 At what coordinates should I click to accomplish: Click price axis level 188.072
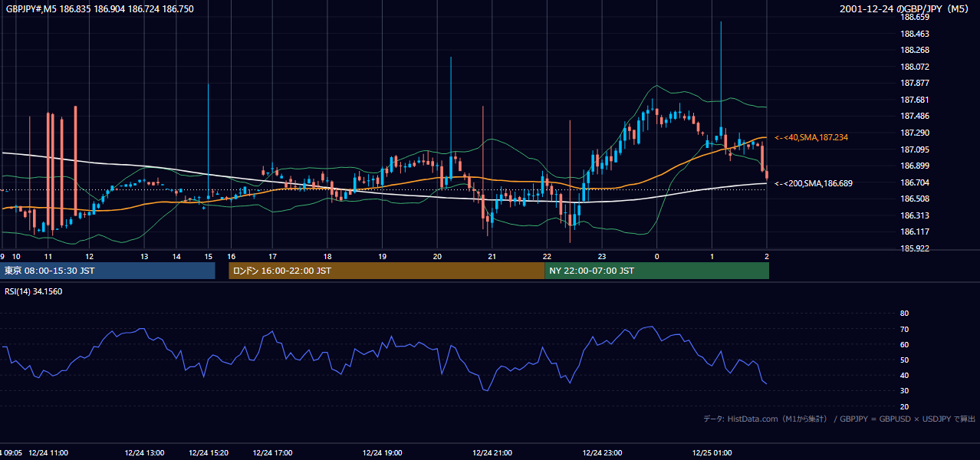[915, 67]
